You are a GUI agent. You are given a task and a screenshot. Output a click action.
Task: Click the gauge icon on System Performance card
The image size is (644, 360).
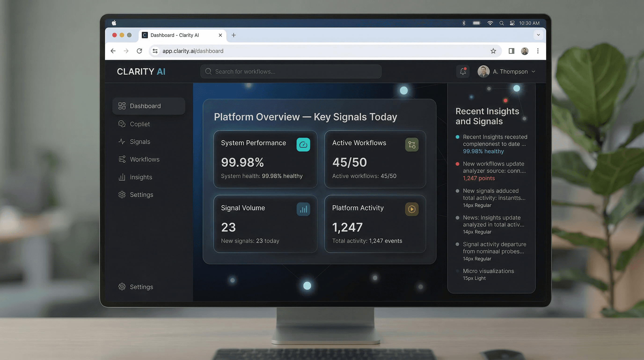pos(303,144)
